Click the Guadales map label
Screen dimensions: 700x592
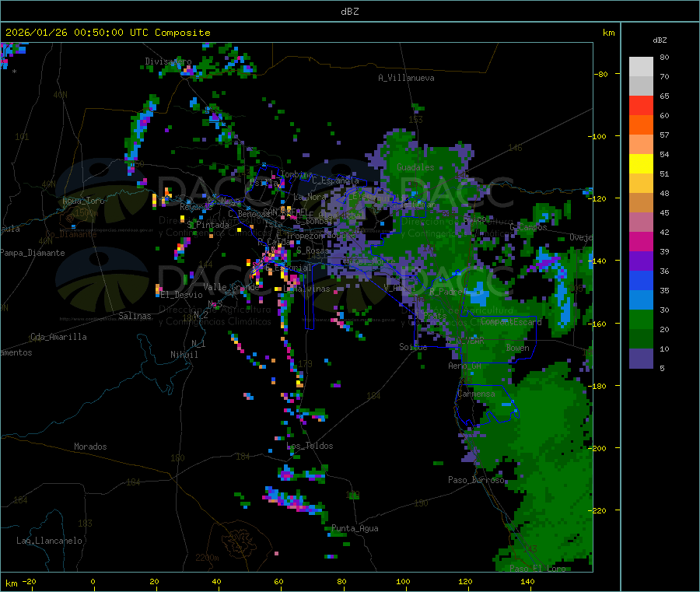415,167
